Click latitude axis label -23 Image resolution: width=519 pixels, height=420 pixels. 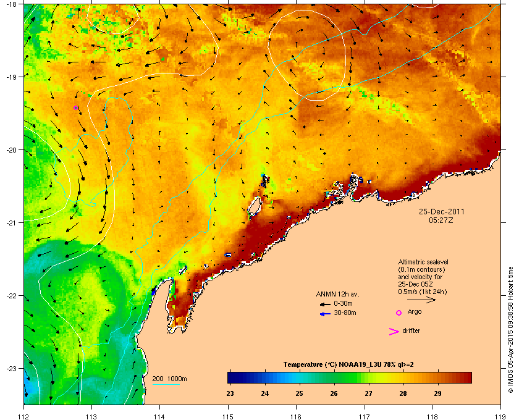11,368
